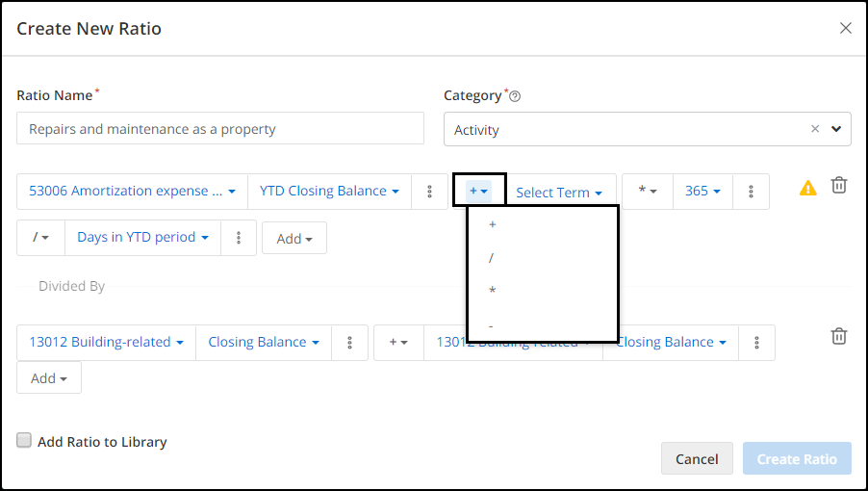868x491 pixels.
Task: Delete the numerator row with trash icon
Action: click(x=839, y=185)
